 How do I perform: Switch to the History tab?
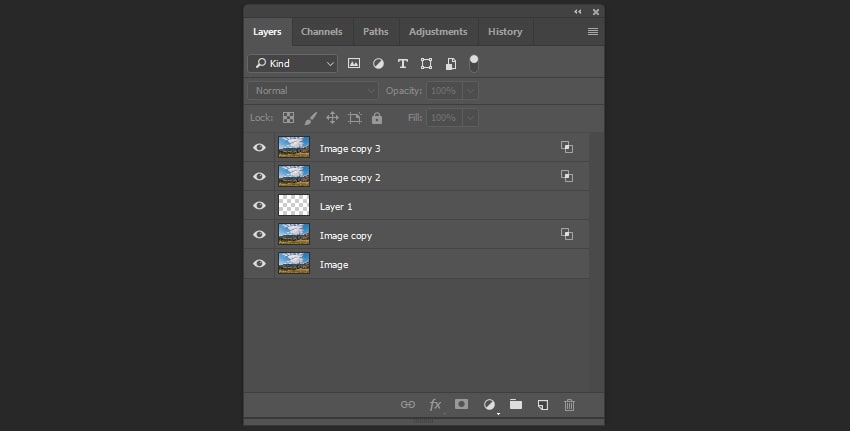pyautogui.click(x=505, y=32)
